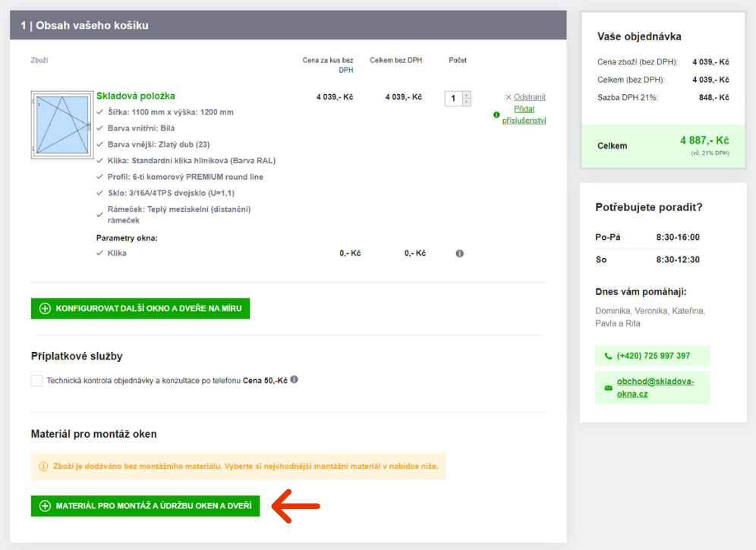Click green info icon beside Přidat příslušenství
Viewport: 756px width, 550px height.
pos(496,115)
